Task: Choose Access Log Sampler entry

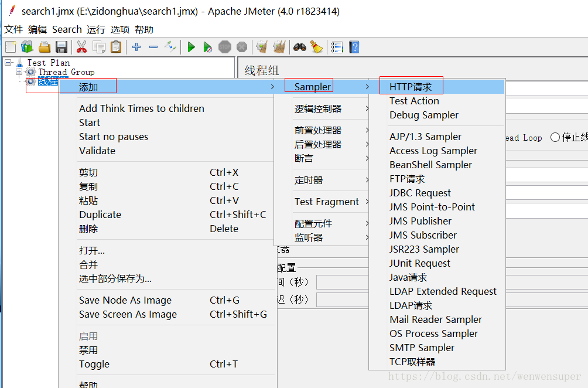Action: [x=437, y=151]
